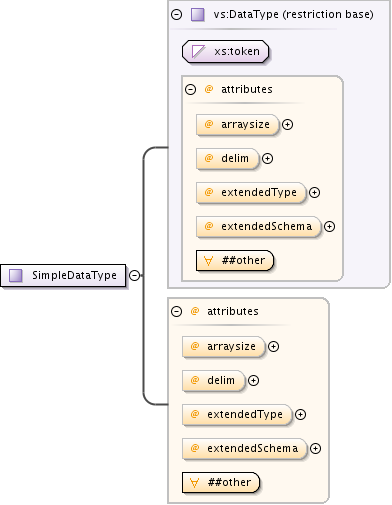392x505 pixels.
Task: Expand extendedSchema in vs:DataType attributes
Action: [x=329, y=227]
